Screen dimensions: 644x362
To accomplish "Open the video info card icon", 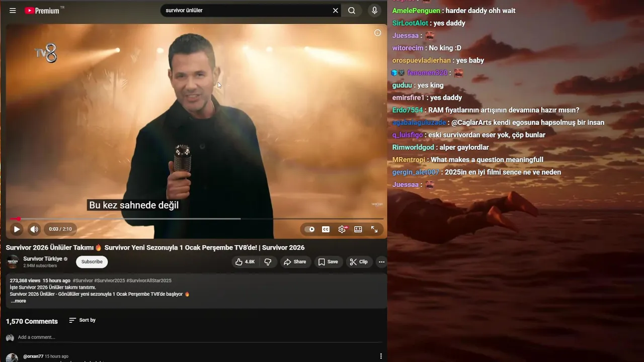I will [x=378, y=33].
